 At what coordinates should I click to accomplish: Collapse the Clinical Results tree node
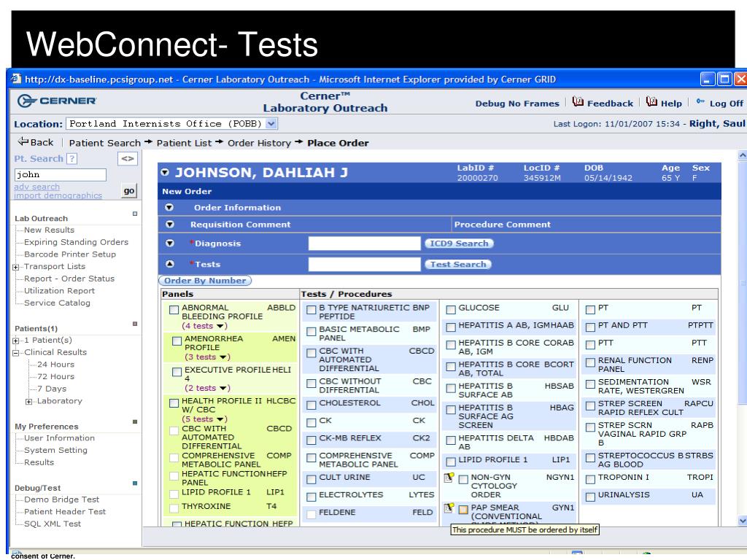[16, 353]
